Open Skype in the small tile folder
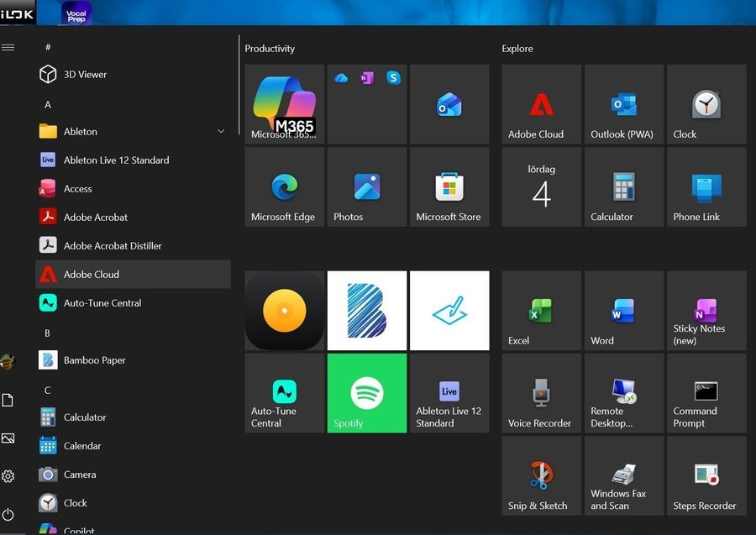The width and height of the screenshot is (756, 535). click(393, 77)
